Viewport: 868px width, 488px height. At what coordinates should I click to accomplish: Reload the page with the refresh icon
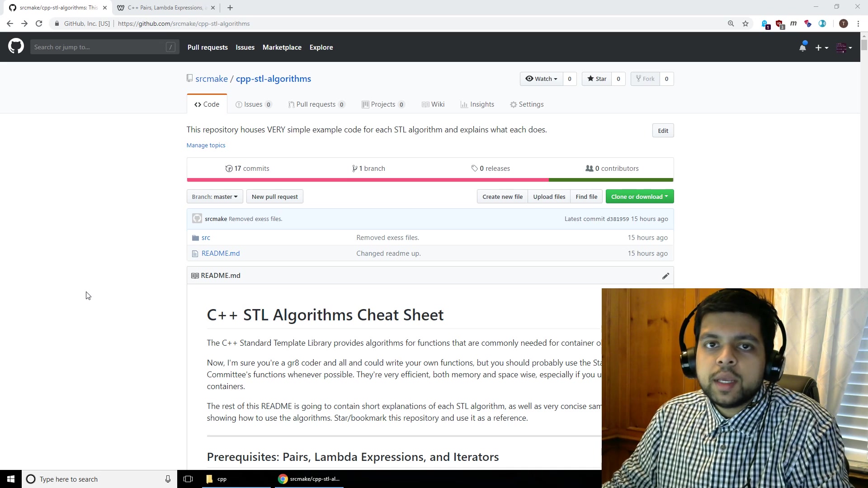point(39,23)
